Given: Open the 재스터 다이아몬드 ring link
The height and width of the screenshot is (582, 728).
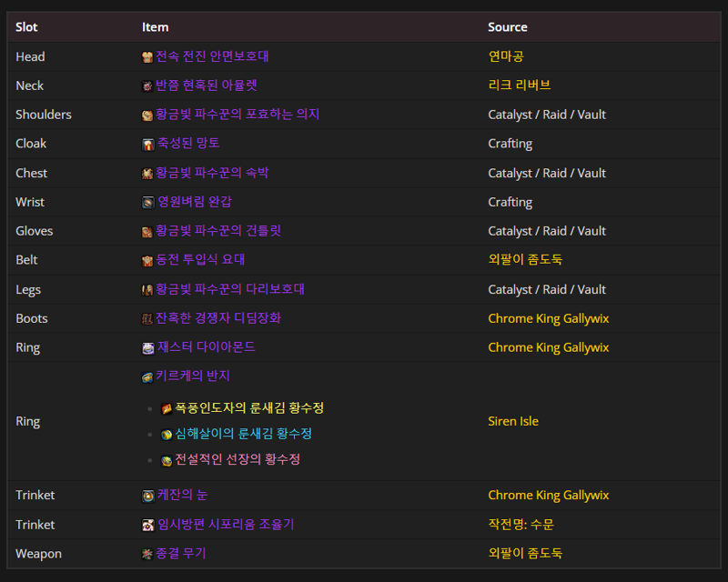Looking at the screenshot, I should [207, 346].
